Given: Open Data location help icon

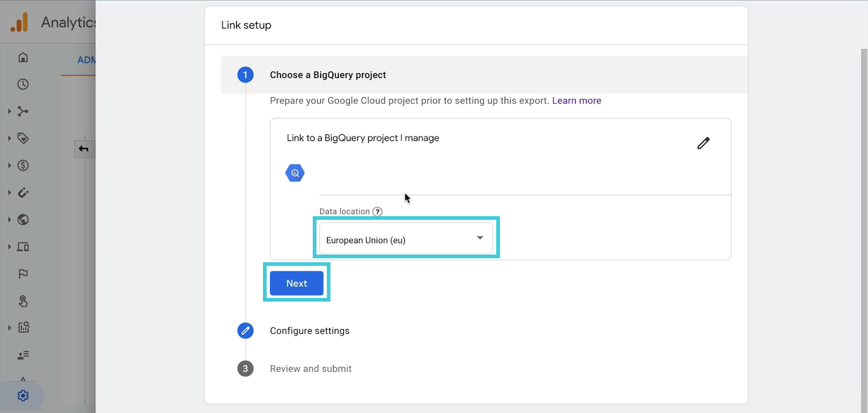Looking at the screenshot, I should point(378,211).
